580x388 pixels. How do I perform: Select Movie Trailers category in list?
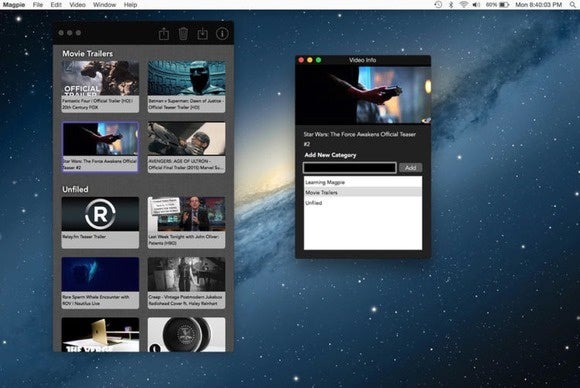362,192
